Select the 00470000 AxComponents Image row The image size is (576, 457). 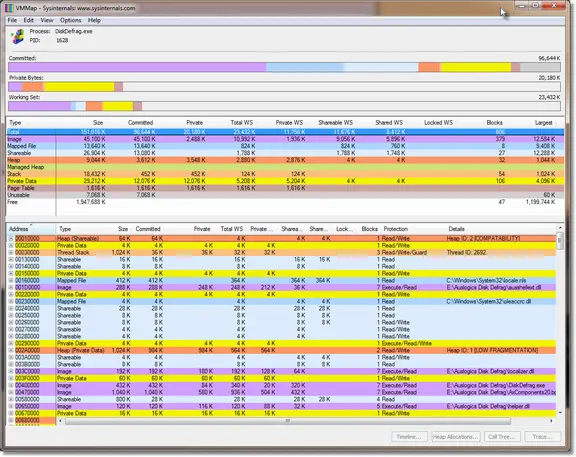pyautogui.click(x=281, y=392)
